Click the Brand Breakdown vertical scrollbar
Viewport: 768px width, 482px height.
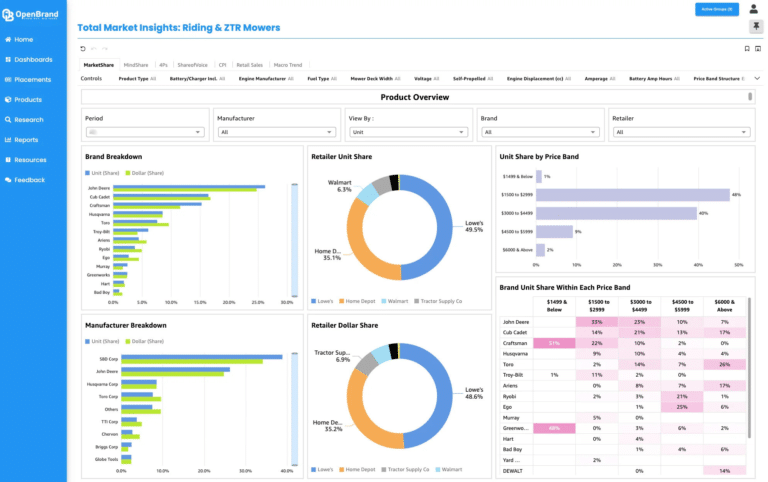(294, 240)
